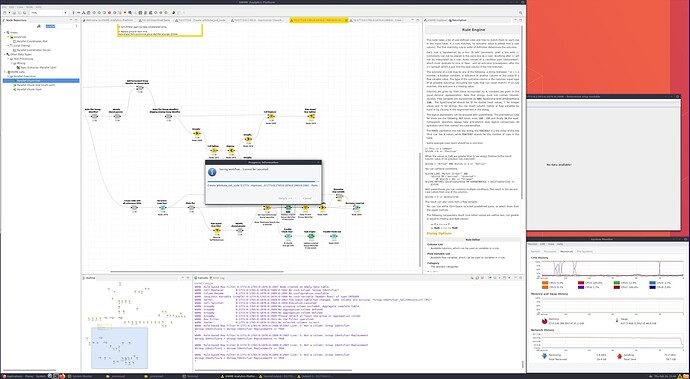Open the zoom percentage dropdown
The image size is (690, 379).
65,13
